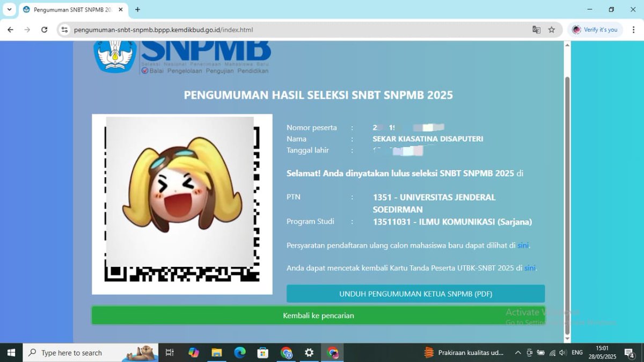644x362 pixels.
Task: Open Microsoft Store from the taskbar
Action: coord(263,353)
